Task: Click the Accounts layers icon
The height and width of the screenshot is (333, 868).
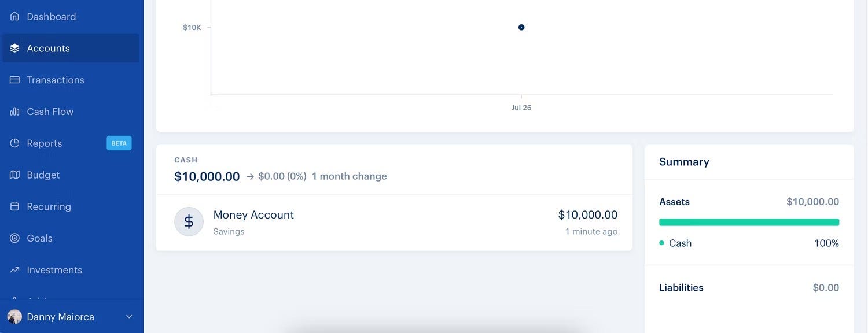Action: [14, 49]
